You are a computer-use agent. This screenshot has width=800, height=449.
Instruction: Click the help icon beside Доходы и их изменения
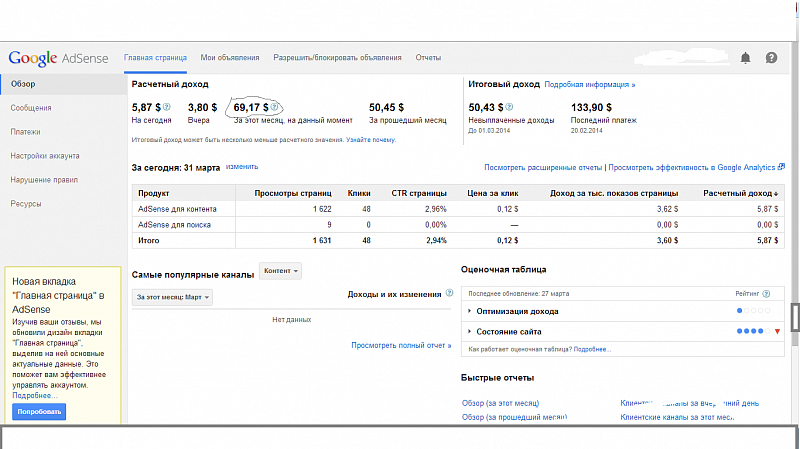point(449,293)
